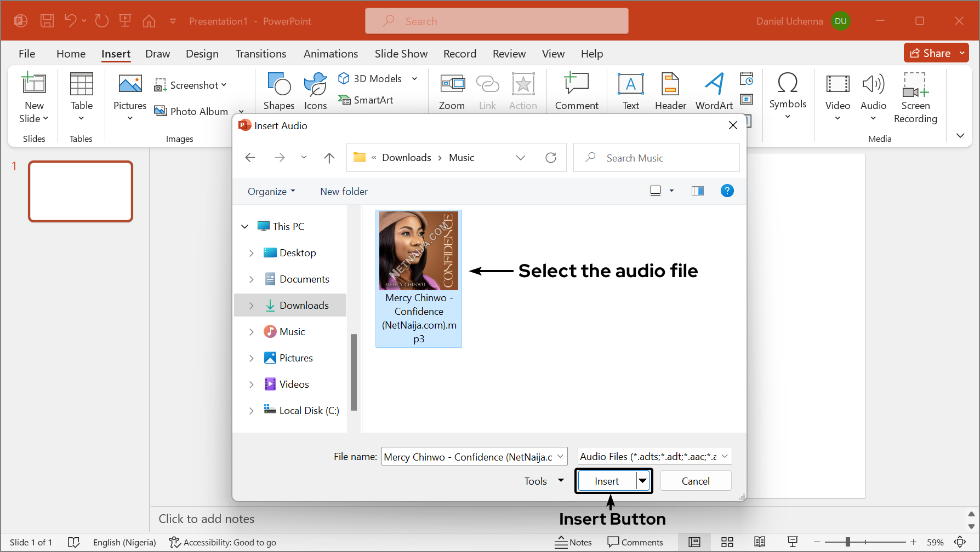Viewport: 980px width, 552px height.
Task: Refresh the Music folder listing
Action: point(551,158)
